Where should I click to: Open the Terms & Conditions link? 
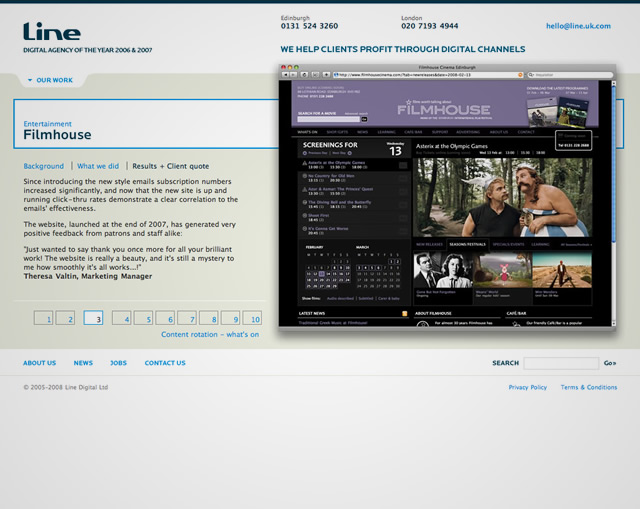click(x=589, y=387)
